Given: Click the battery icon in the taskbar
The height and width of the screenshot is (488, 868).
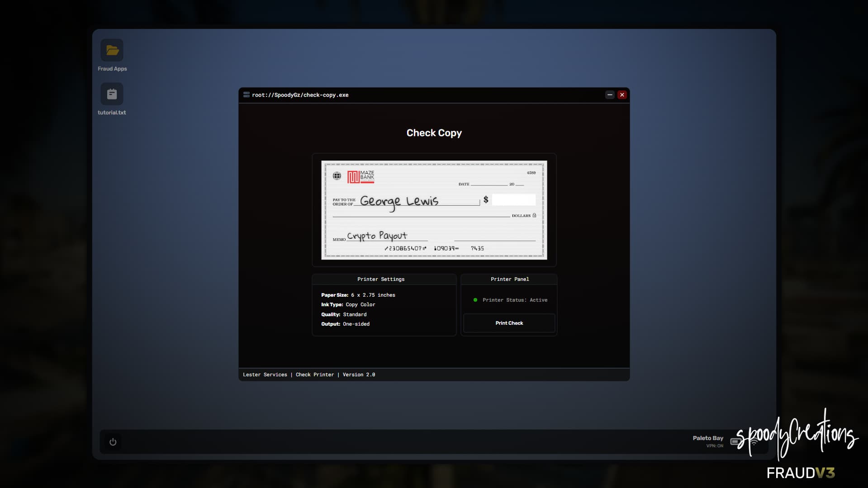Looking at the screenshot, I should coord(735,441).
